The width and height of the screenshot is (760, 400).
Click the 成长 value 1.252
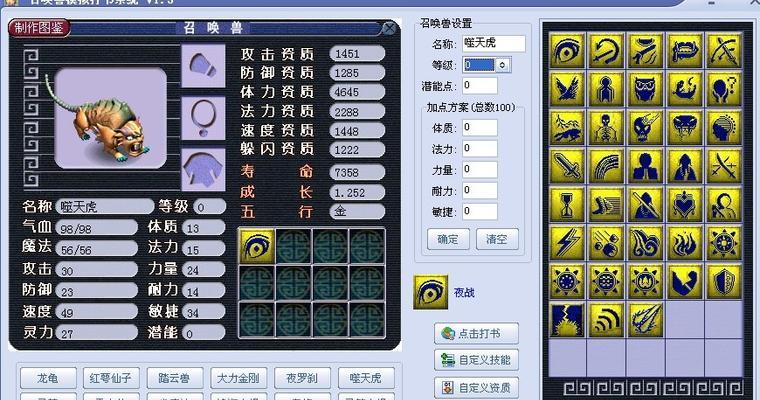coord(357,192)
